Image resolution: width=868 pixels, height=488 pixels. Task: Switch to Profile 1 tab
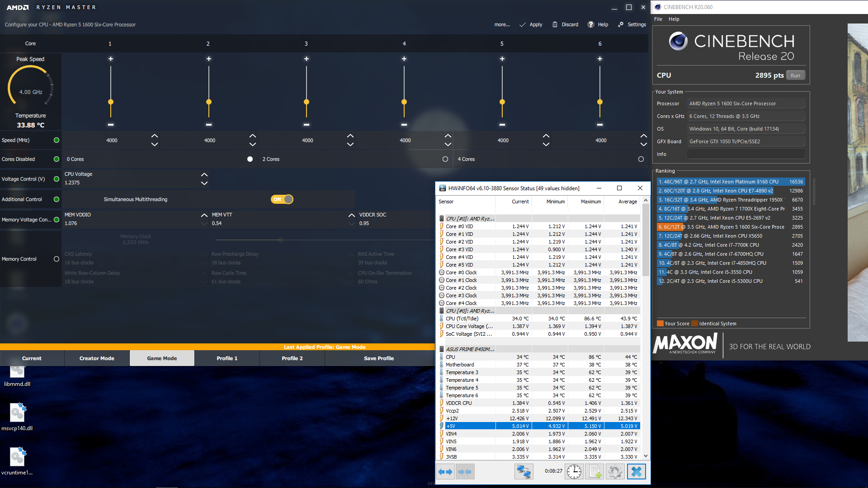click(227, 358)
